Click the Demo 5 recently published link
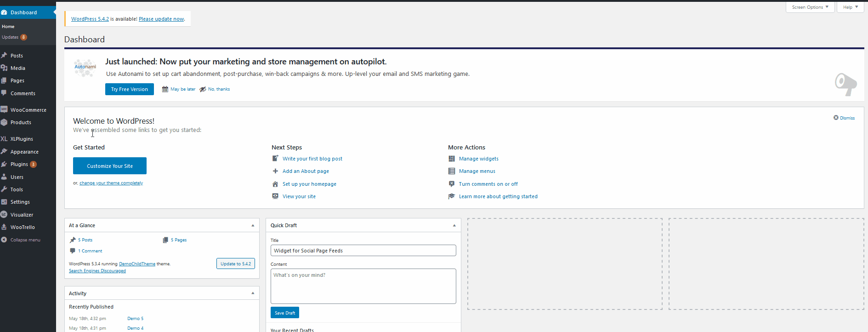 tap(136, 319)
